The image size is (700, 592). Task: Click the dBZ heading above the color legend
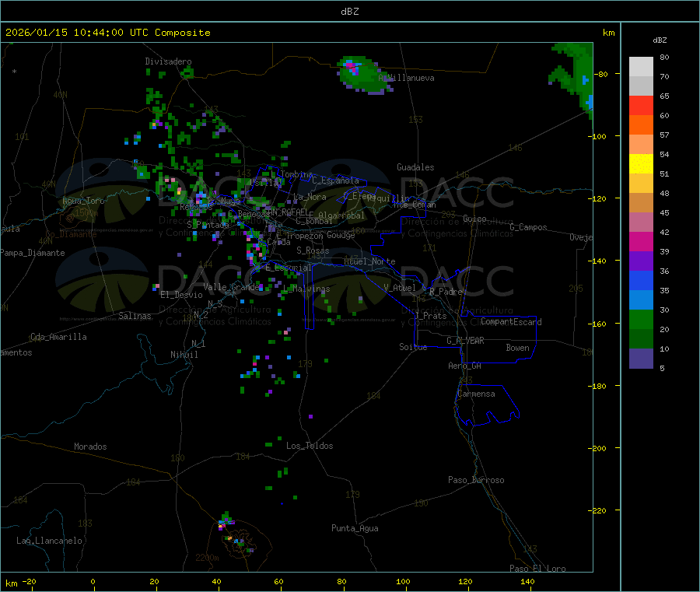[660, 40]
